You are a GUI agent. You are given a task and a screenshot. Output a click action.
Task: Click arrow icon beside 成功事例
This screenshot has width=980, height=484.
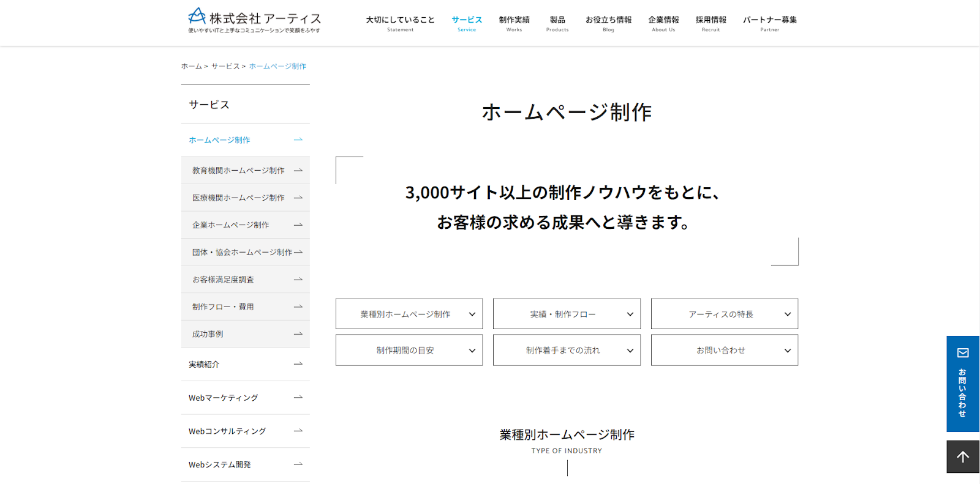point(298,334)
